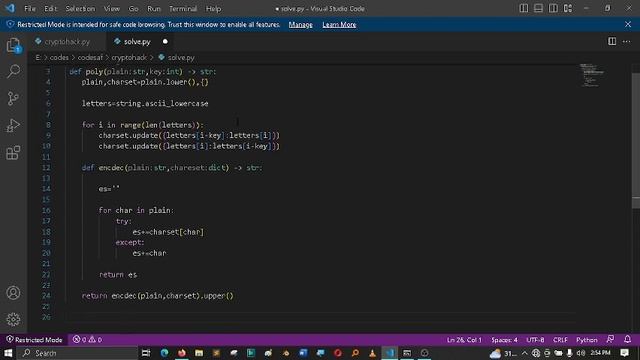Image resolution: width=640 pixels, height=360 pixels.
Task: Change indentation via Spaces: 4
Action: tap(504, 340)
